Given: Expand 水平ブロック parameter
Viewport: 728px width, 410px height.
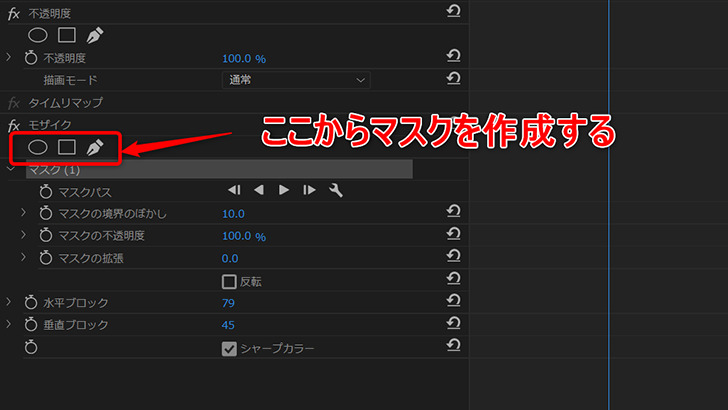Looking at the screenshot, I should click(8, 302).
